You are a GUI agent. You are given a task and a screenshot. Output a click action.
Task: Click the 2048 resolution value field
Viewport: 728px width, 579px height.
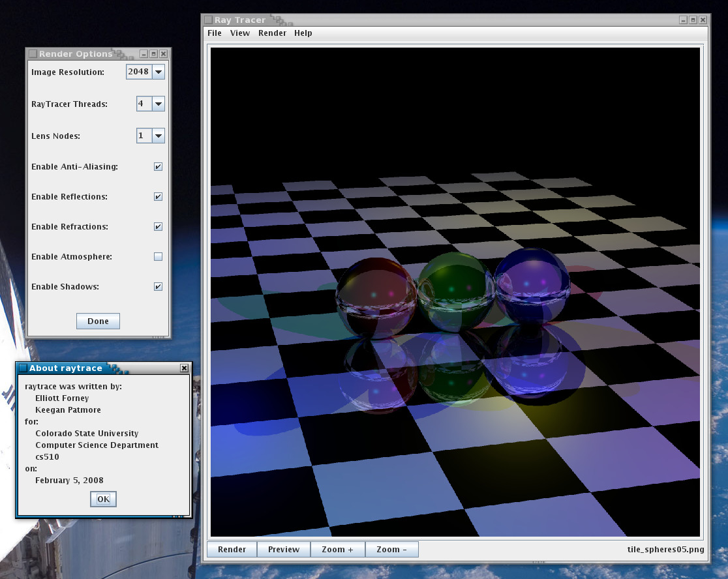click(x=139, y=72)
